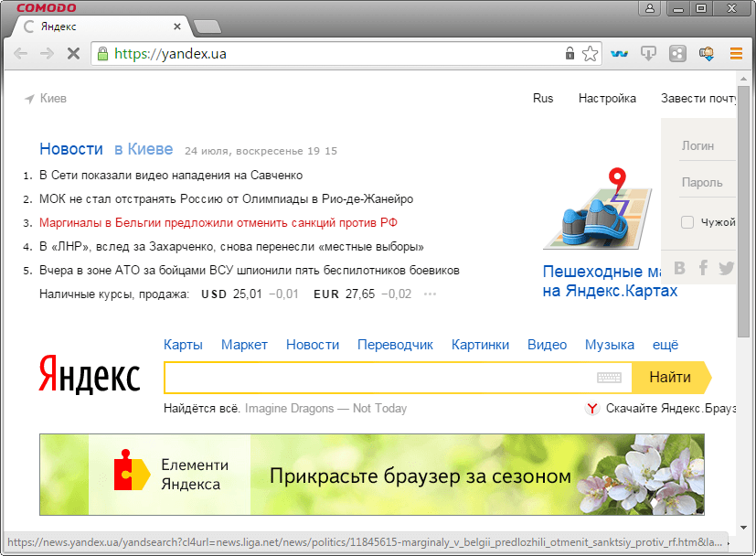Open the Переводчик service link
This screenshot has width=756, height=556.
[x=395, y=345]
